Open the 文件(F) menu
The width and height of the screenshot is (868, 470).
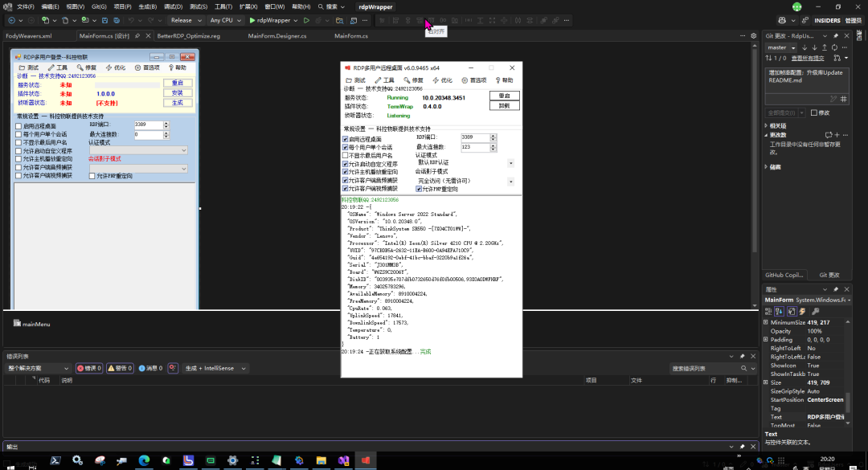pos(26,6)
